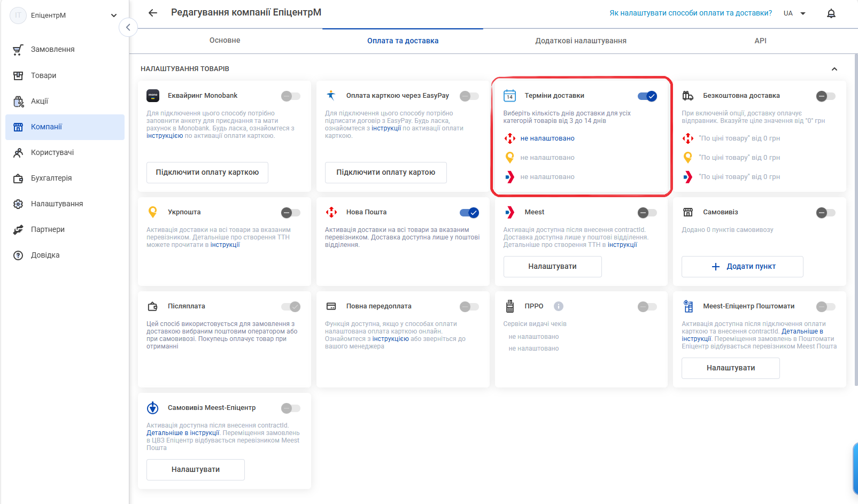
Task: Click the Терміни доставки calendar icon
Action: pyautogui.click(x=509, y=96)
